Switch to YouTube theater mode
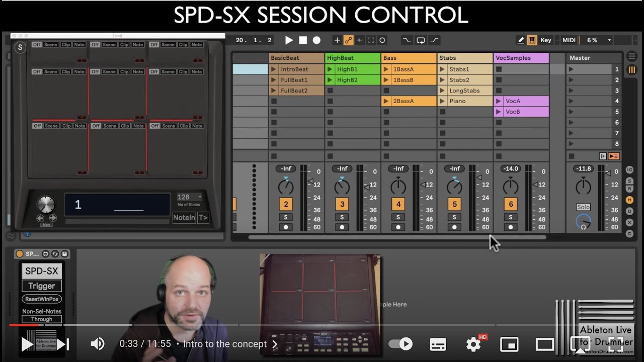The image size is (644, 362). coord(545,344)
